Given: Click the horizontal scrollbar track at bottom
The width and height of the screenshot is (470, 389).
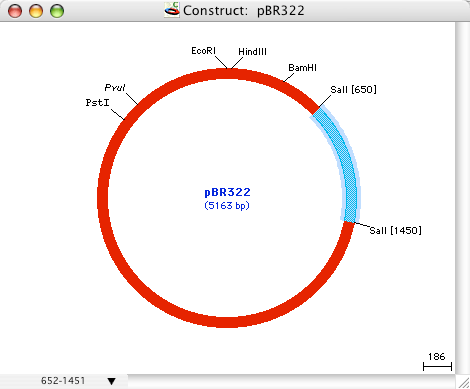Looking at the screenshot, I should tap(291, 381).
